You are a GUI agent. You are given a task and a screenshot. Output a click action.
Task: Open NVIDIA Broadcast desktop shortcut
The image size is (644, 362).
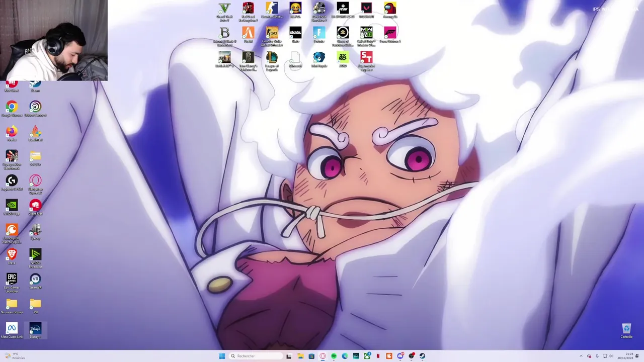point(35,258)
